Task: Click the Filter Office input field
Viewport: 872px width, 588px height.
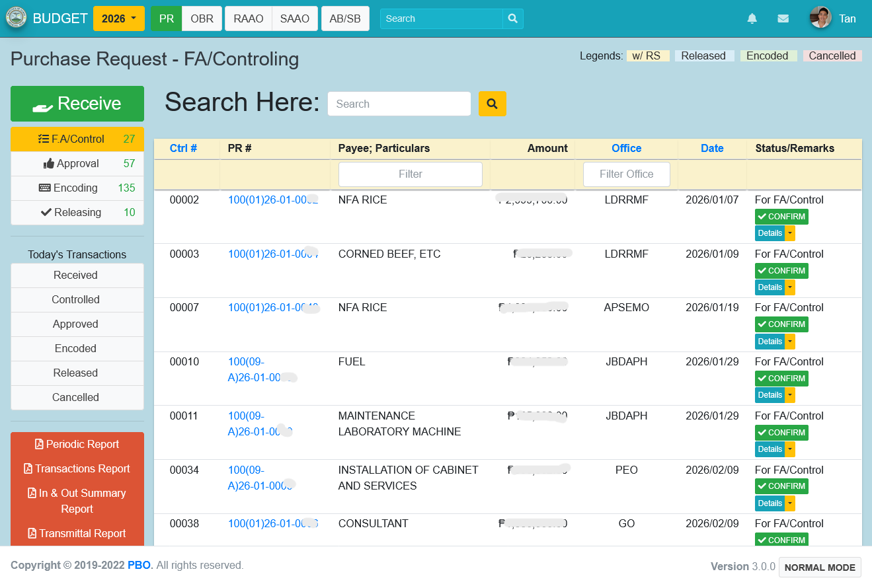Action: point(627,174)
